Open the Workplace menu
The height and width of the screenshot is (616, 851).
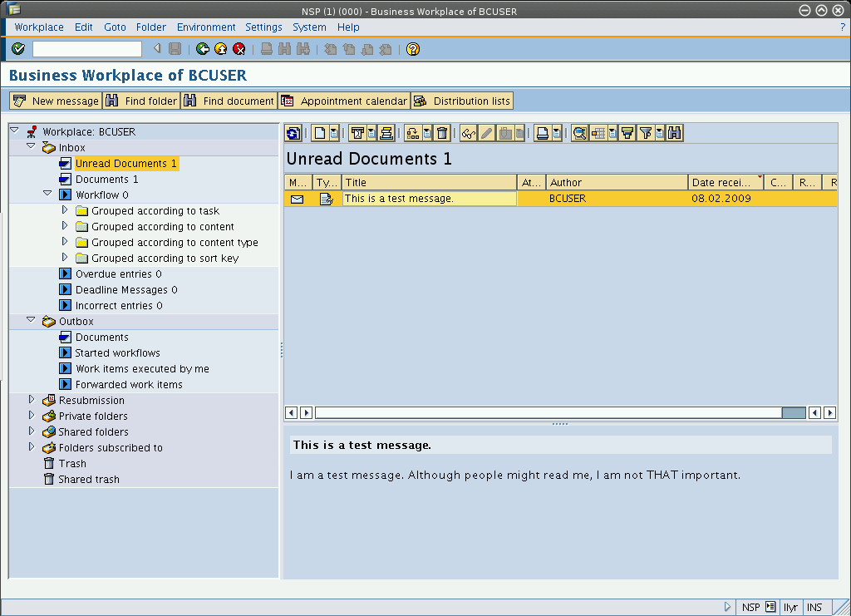[x=38, y=27]
